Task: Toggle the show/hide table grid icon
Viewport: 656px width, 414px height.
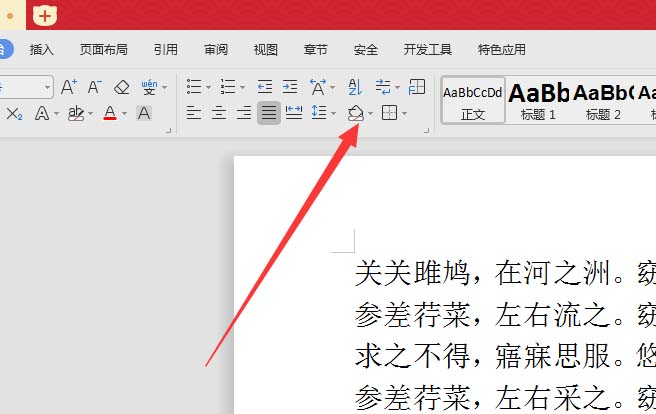Action: 417,87
